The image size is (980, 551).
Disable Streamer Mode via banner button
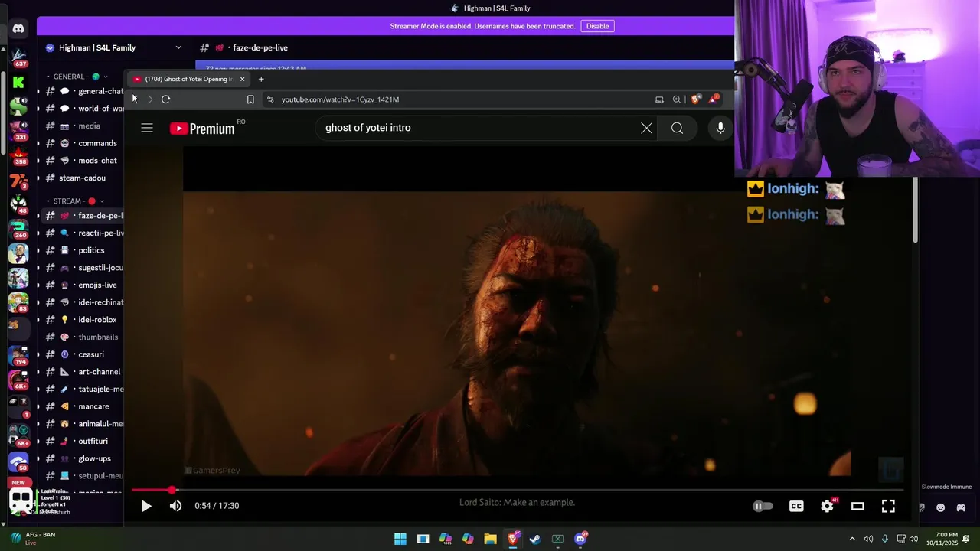[x=597, y=26]
